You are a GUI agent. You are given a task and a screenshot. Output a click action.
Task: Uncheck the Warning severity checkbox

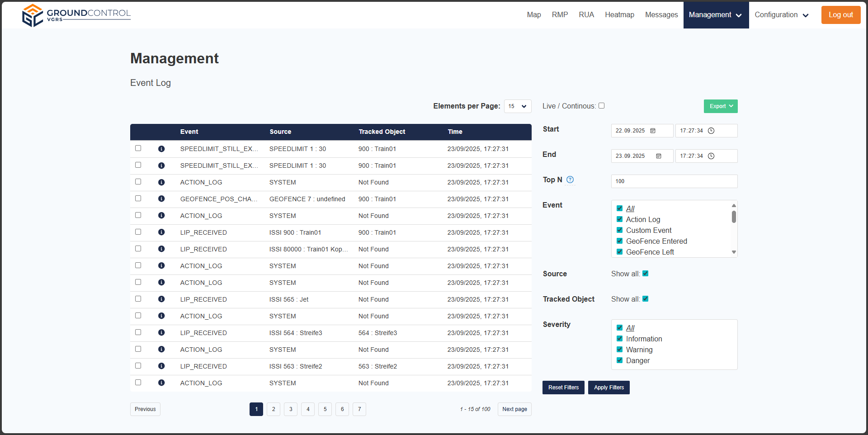(x=620, y=350)
